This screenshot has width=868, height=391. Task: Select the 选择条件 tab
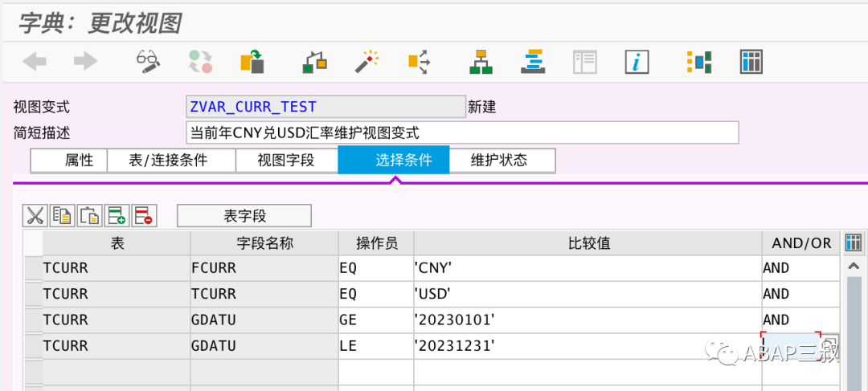(x=394, y=160)
